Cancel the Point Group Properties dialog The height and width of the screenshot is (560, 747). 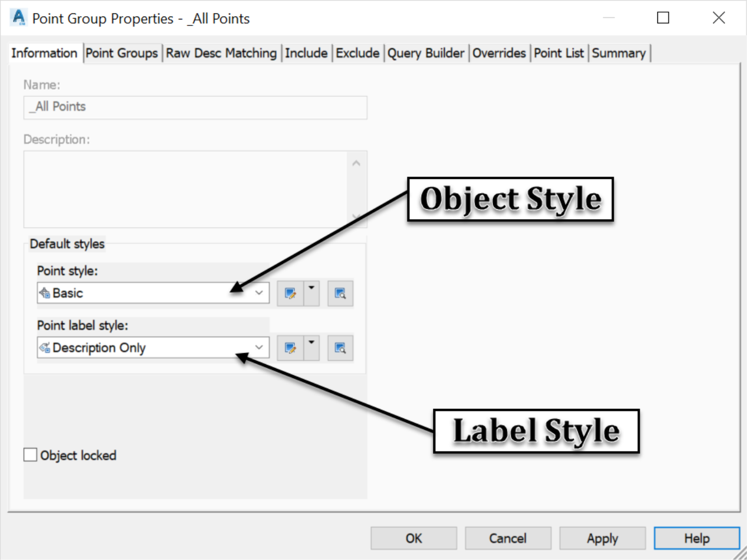[x=508, y=538]
